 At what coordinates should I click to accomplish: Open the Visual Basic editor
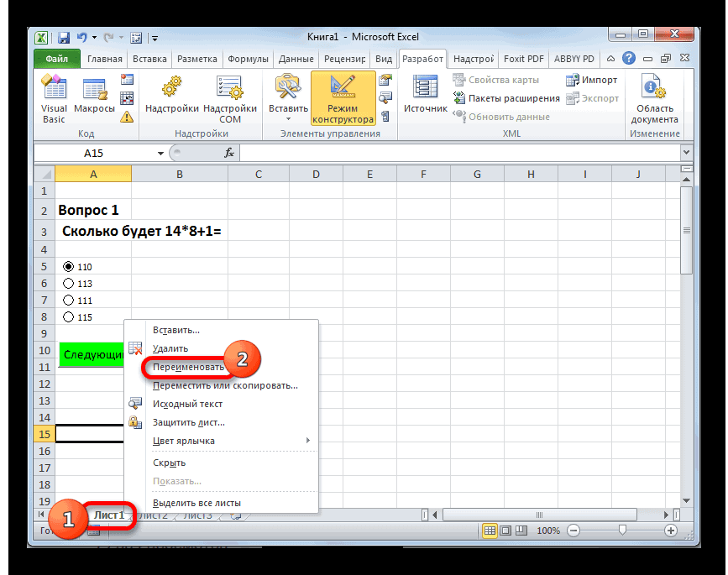point(54,99)
